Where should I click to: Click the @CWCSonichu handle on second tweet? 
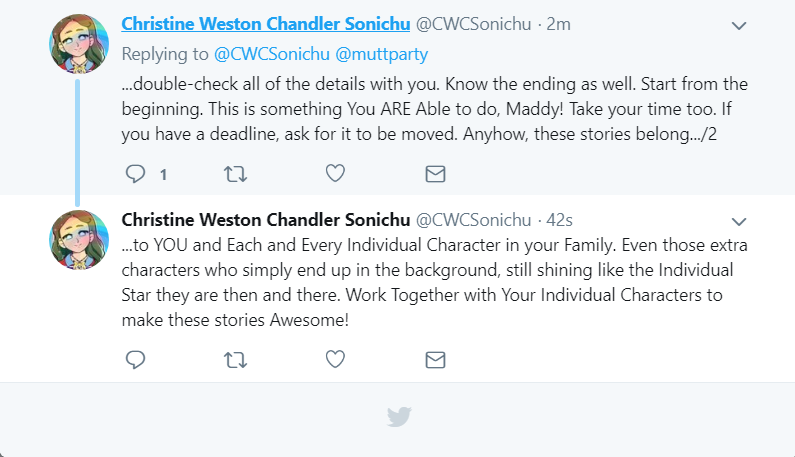coord(474,220)
